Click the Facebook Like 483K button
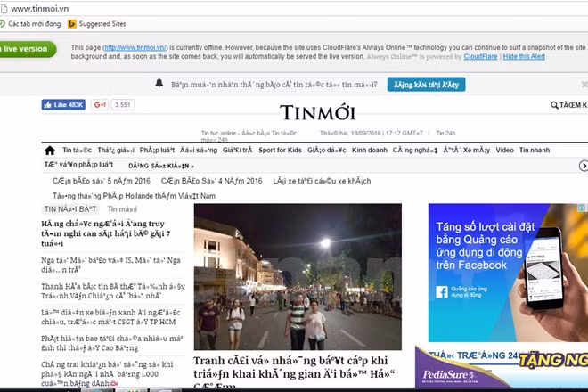Screen dimensions: 588x392 click(63, 105)
